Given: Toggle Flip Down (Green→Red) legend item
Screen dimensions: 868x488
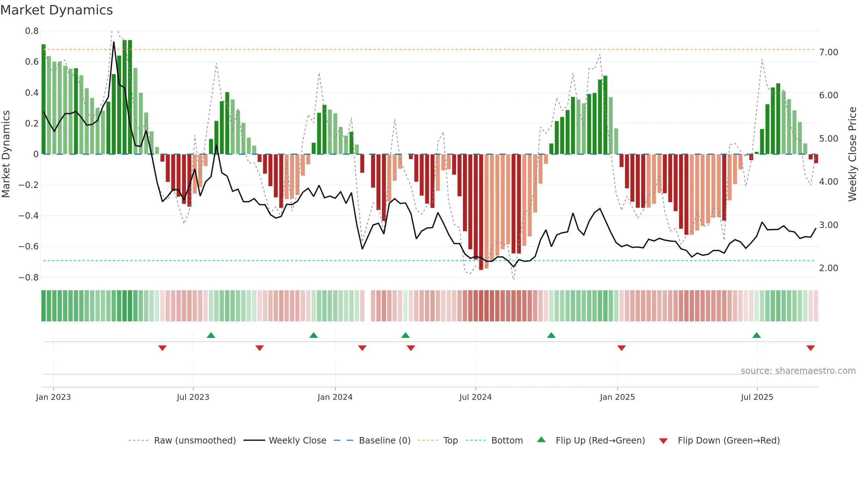Looking at the screenshot, I should pyautogui.click(x=719, y=440).
